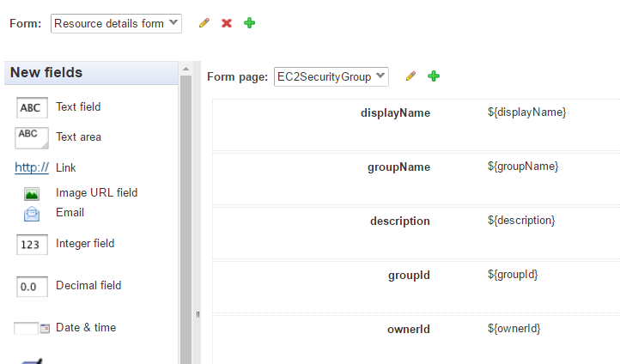Click the New fields panel header
Screen dimensions: 620x364
(91, 73)
